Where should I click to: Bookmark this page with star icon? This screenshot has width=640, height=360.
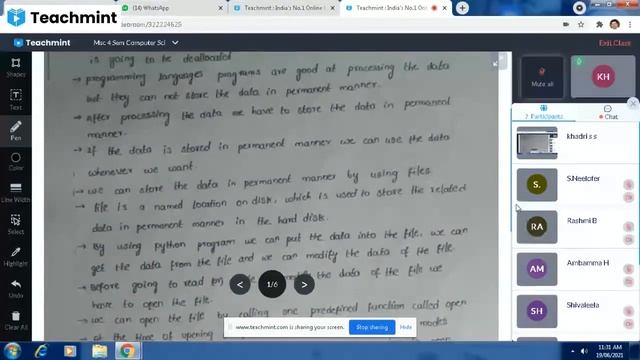click(x=581, y=24)
